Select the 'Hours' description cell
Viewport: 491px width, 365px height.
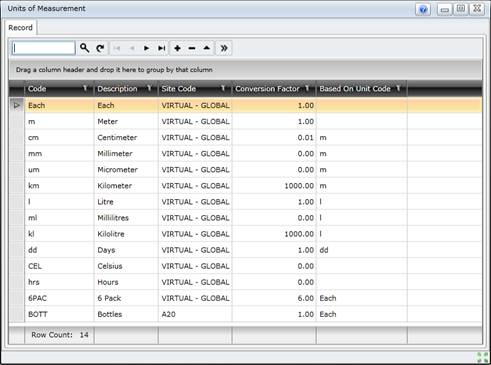pyautogui.click(x=126, y=282)
